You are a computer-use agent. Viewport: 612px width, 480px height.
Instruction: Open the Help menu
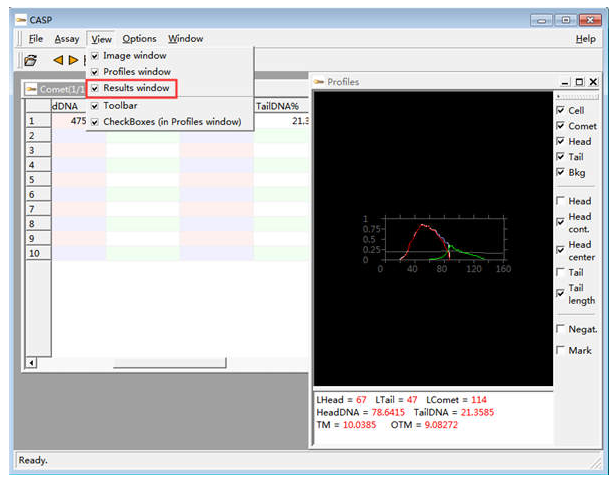click(585, 39)
